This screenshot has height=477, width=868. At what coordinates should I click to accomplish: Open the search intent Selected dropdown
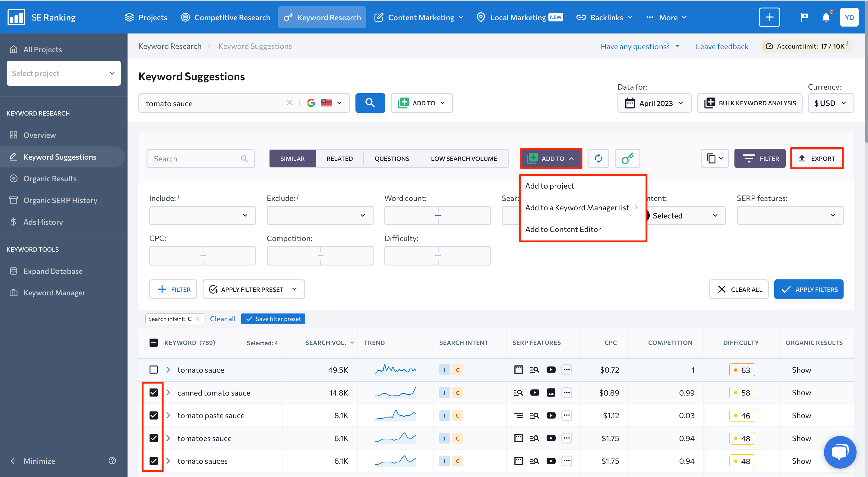click(x=686, y=215)
